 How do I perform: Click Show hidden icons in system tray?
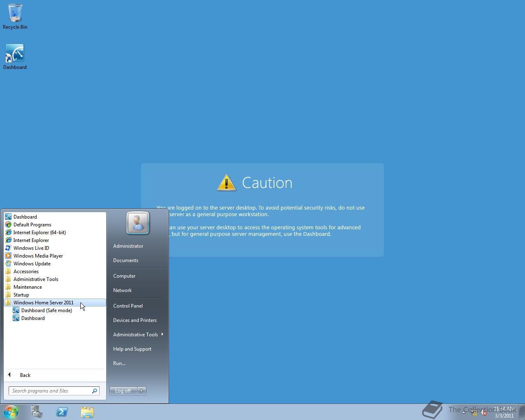tap(463, 412)
